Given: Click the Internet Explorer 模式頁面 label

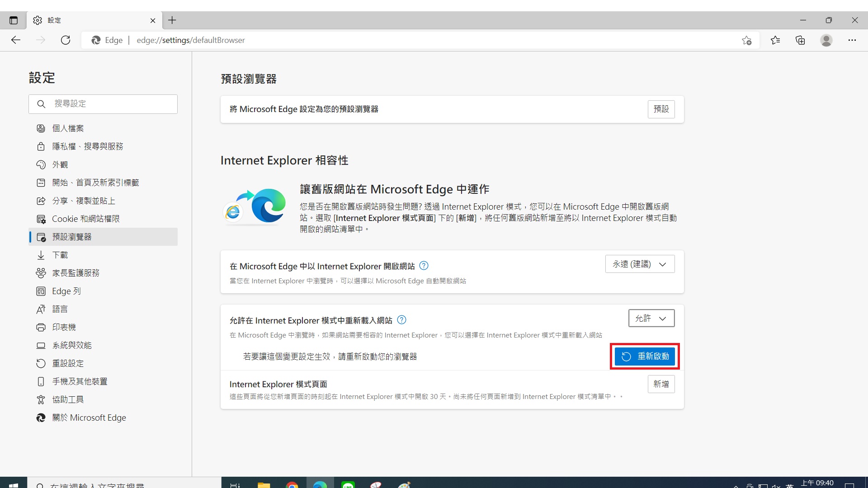Looking at the screenshot, I should pos(278,384).
